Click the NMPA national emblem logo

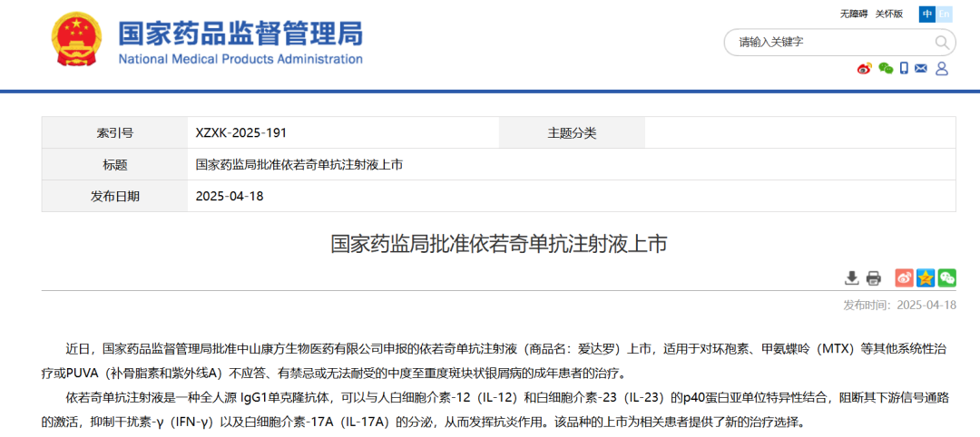pyautogui.click(x=77, y=39)
